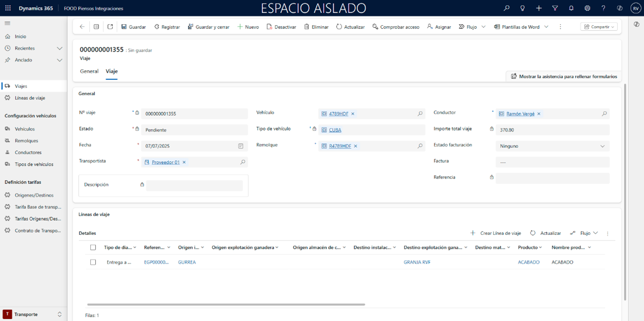Open the Proveedor 01 link
The image size is (644, 321).
point(166,162)
